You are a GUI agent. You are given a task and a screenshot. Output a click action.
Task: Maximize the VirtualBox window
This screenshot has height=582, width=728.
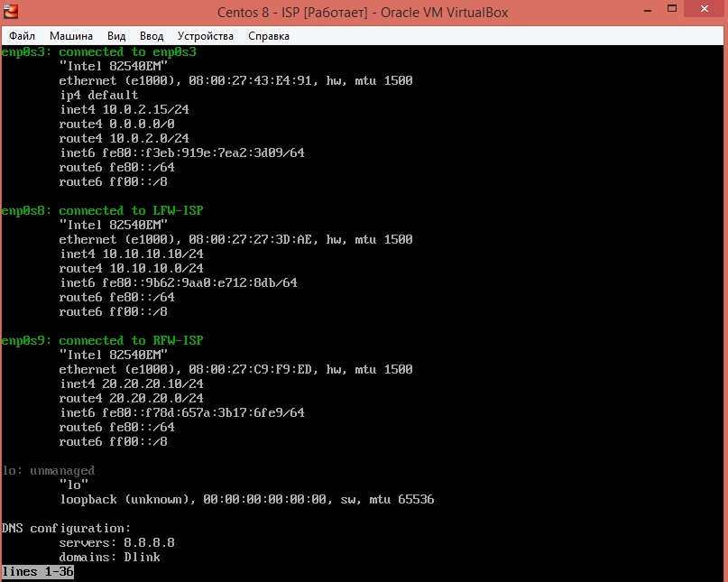coord(672,9)
